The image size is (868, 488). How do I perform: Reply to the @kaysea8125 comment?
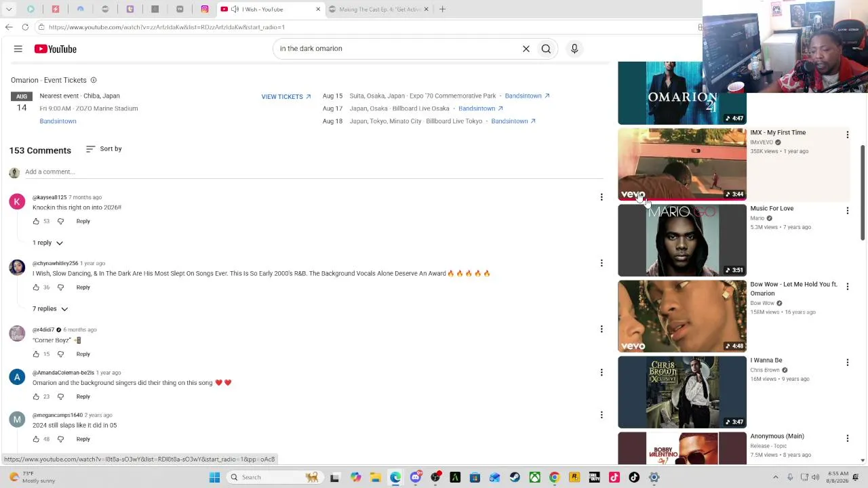click(x=83, y=221)
